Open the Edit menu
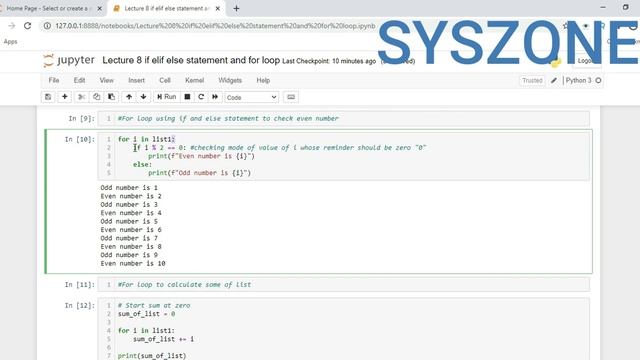640x360 pixels. click(80, 80)
